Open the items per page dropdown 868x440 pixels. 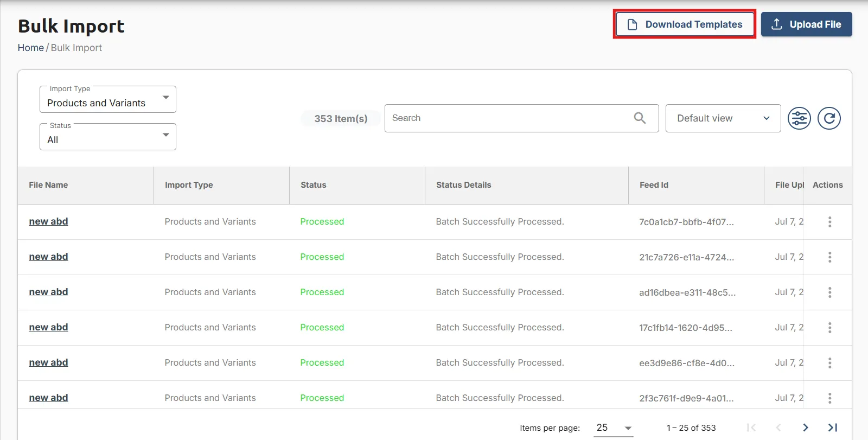click(x=614, y=428)
